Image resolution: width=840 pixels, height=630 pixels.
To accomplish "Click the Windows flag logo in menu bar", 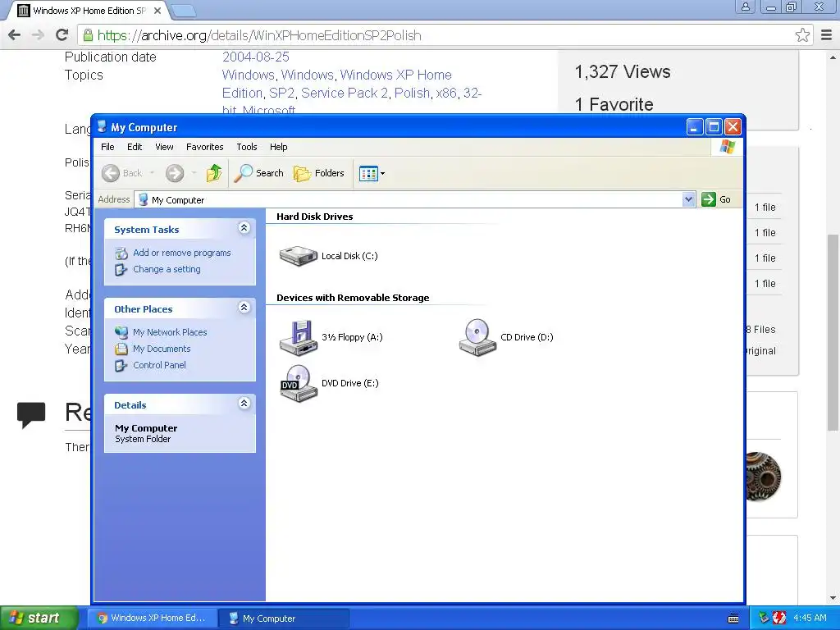I will (x=727, y=146).
